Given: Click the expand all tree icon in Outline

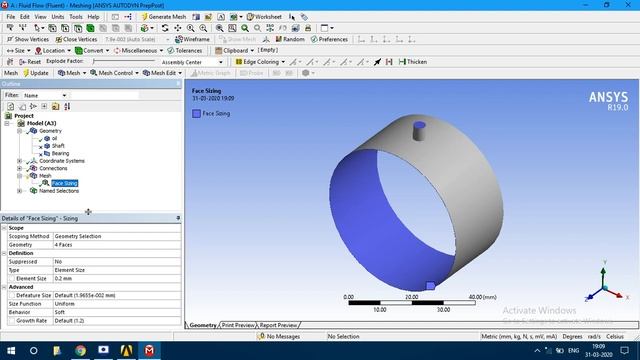Looking at the screenshot, I should 44,106.
